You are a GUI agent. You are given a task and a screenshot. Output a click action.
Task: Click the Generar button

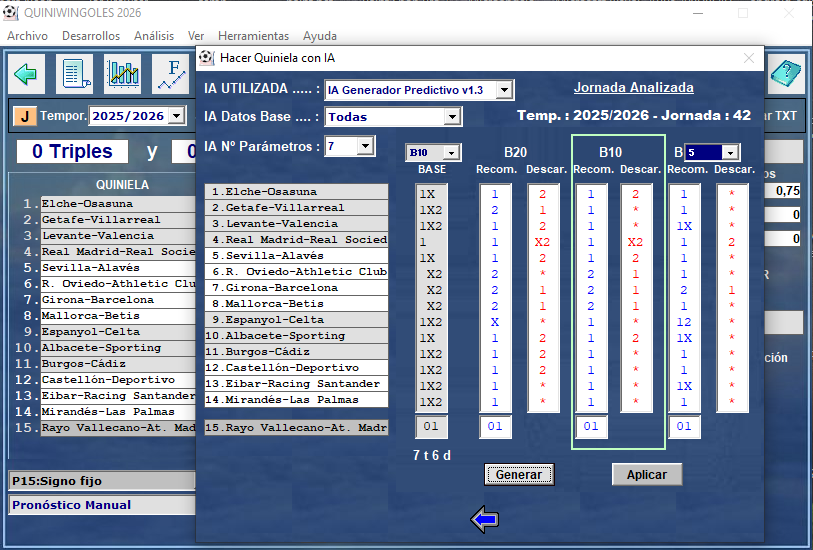519,474
